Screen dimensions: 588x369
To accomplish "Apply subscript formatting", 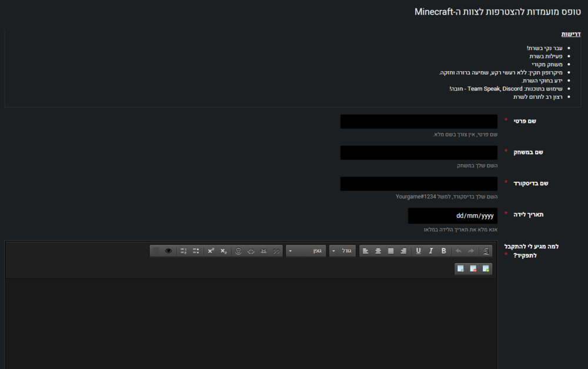I will (x=223, y=251).
